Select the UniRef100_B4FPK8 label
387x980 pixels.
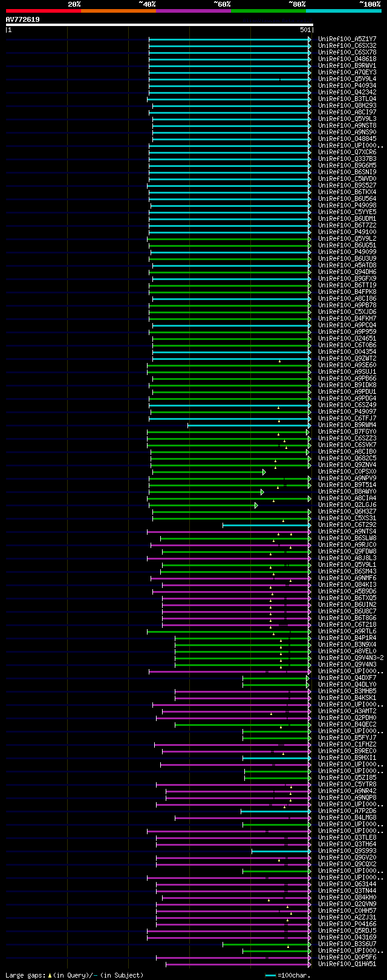click(347, 292)
